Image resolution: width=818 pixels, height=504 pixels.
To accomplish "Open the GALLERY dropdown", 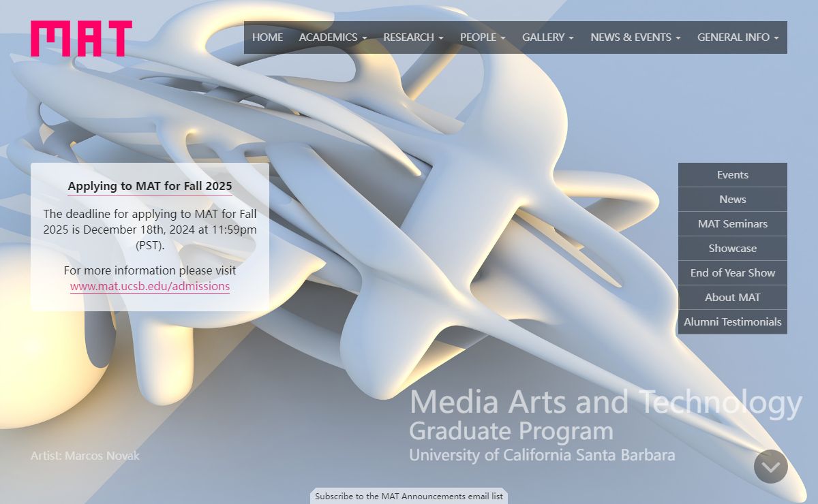I will point(547,37).
